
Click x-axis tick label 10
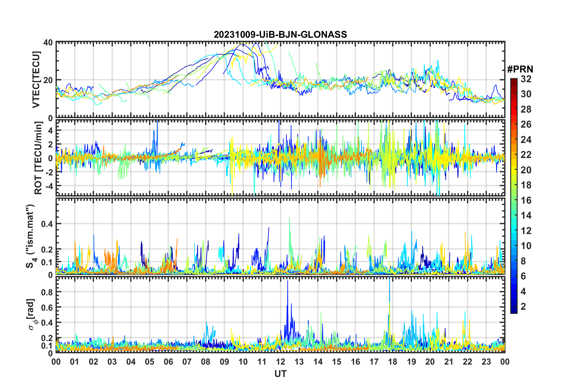(x=243, y=362)
